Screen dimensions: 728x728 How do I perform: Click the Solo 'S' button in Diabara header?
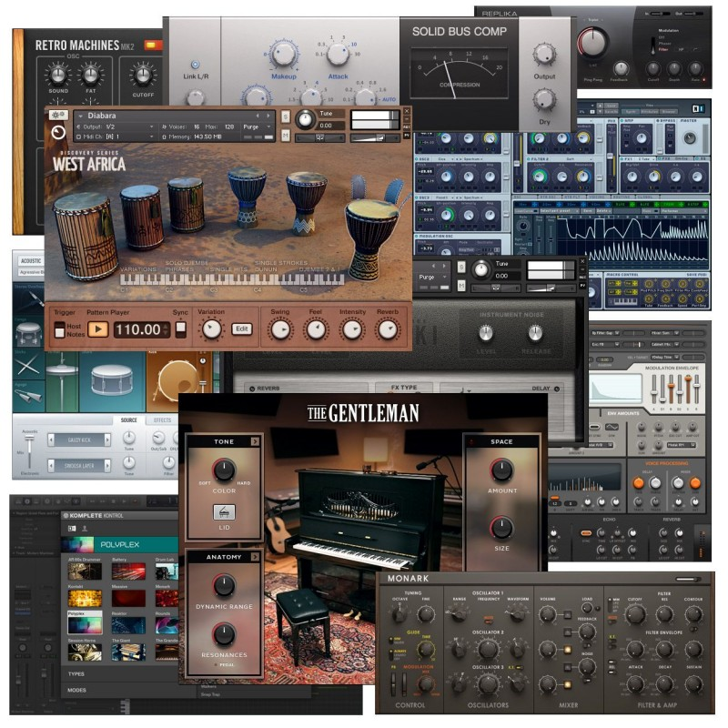point(286,117)
